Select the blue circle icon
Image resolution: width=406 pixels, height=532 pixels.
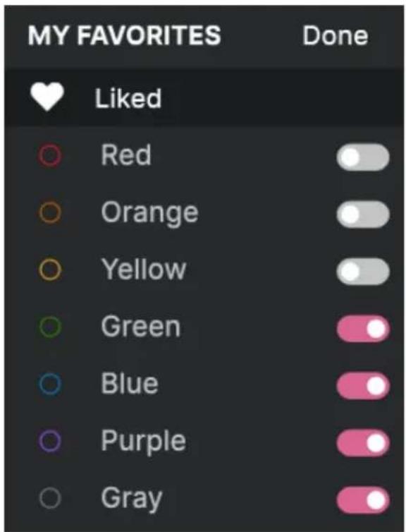50,385
